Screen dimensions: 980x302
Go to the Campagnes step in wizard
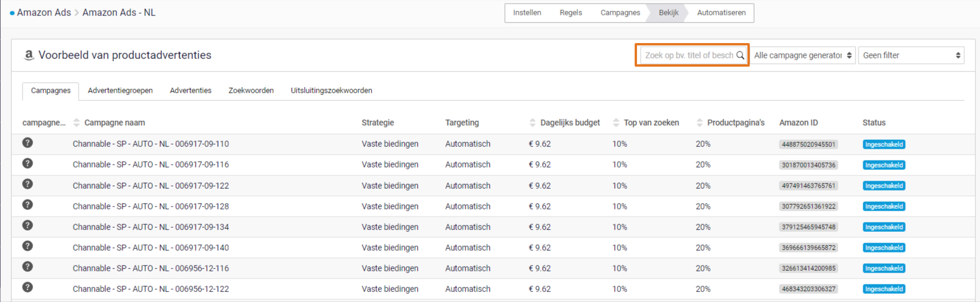620,13
